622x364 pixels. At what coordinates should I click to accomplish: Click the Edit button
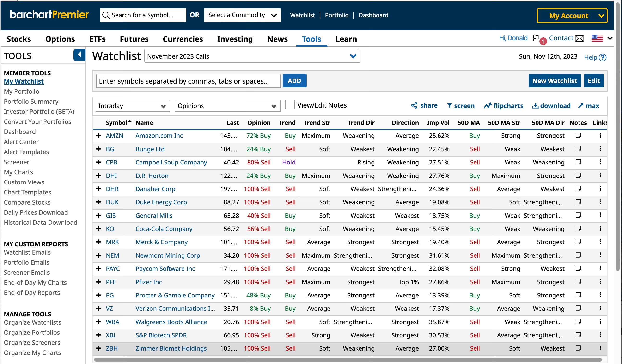coord(593,81)
